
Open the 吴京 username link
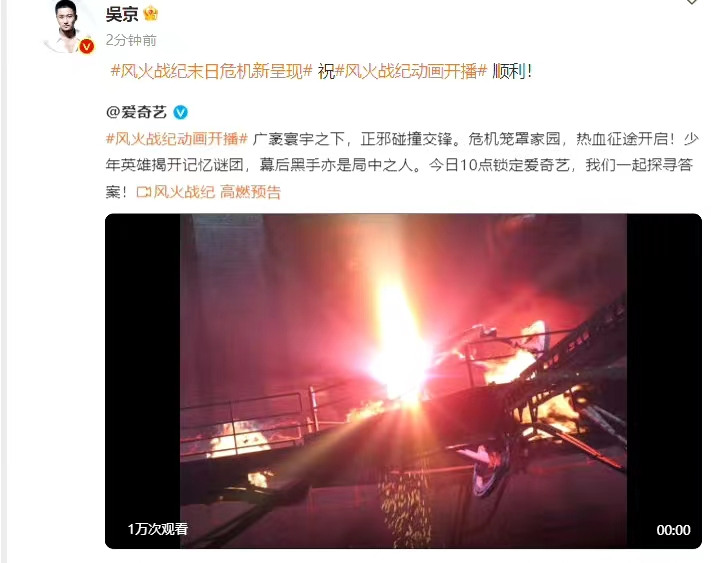click(122, 14)
